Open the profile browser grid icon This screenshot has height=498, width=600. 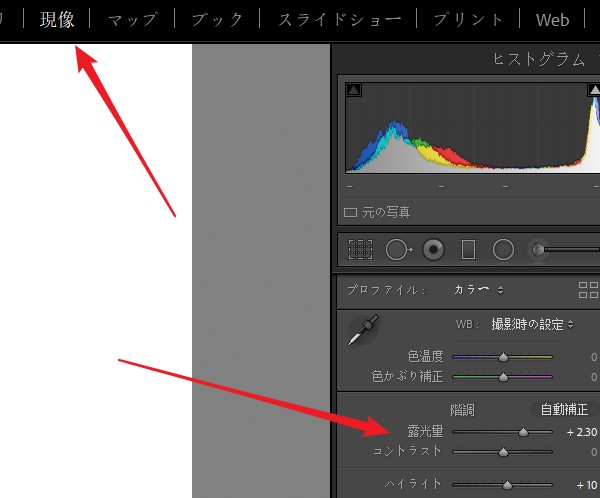tap(588, 290)
